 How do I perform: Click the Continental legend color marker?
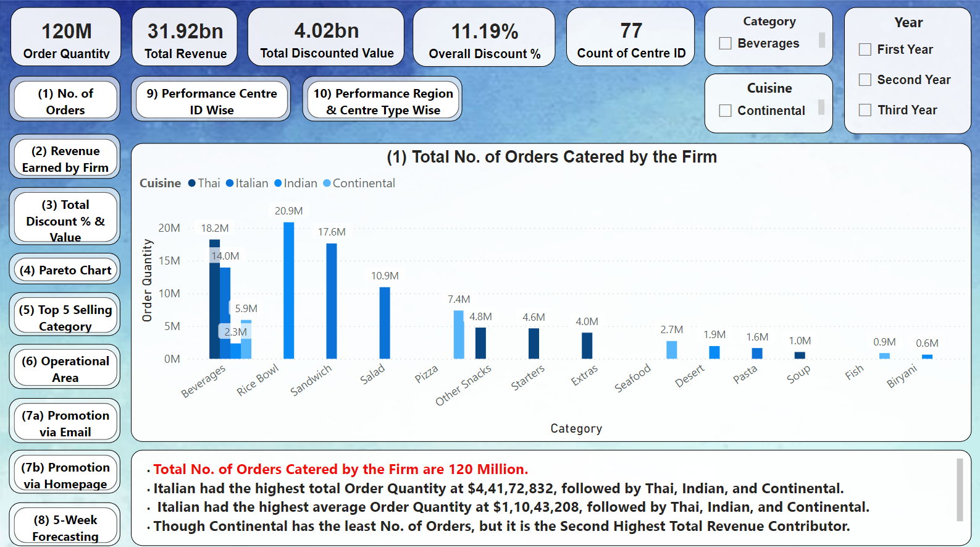pyautogui.click(x=327, y=183)
